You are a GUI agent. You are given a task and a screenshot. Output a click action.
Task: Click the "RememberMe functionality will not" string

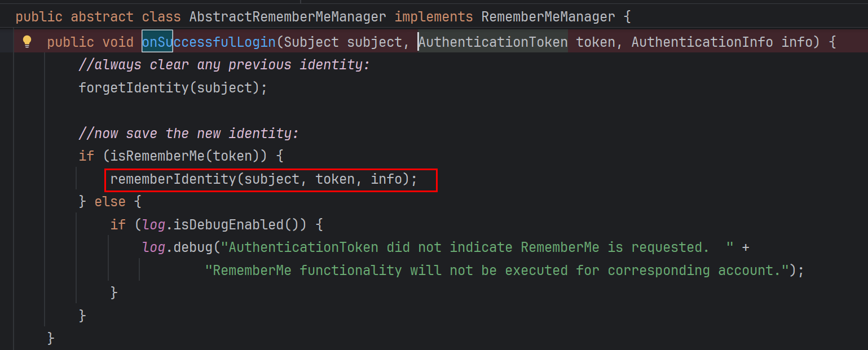coord(496,271)
